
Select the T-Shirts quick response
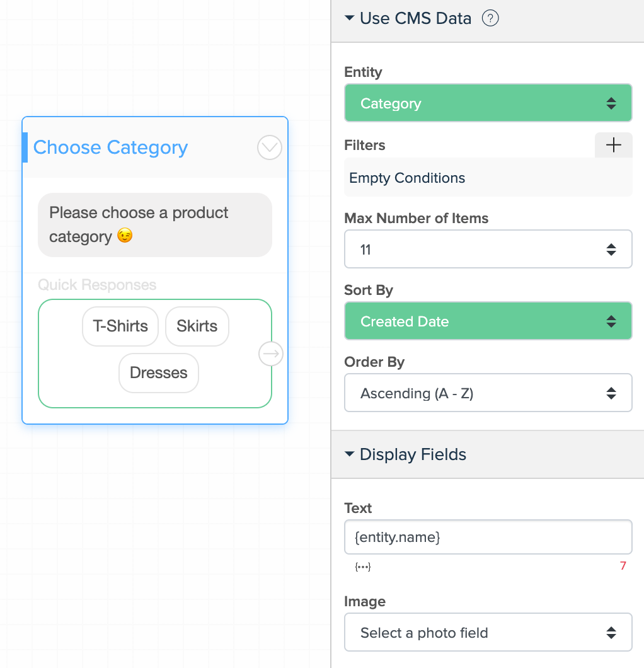(120, 326)
